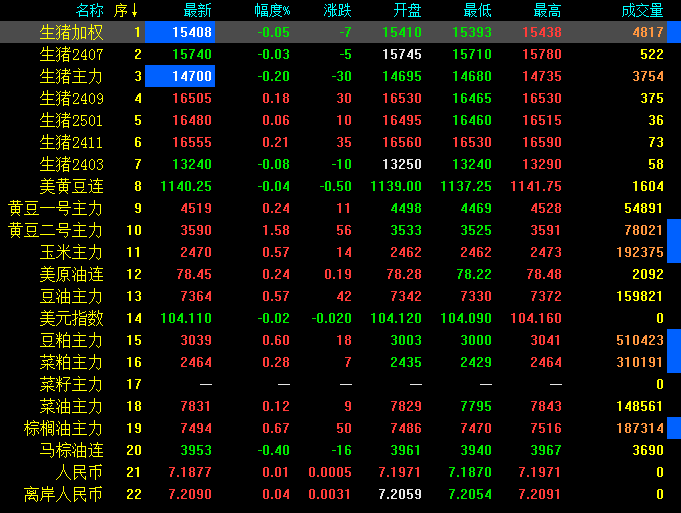This screenshot has width=681, height=513.
Task: Select the 马棕油连 row
Action: [340, 450]
